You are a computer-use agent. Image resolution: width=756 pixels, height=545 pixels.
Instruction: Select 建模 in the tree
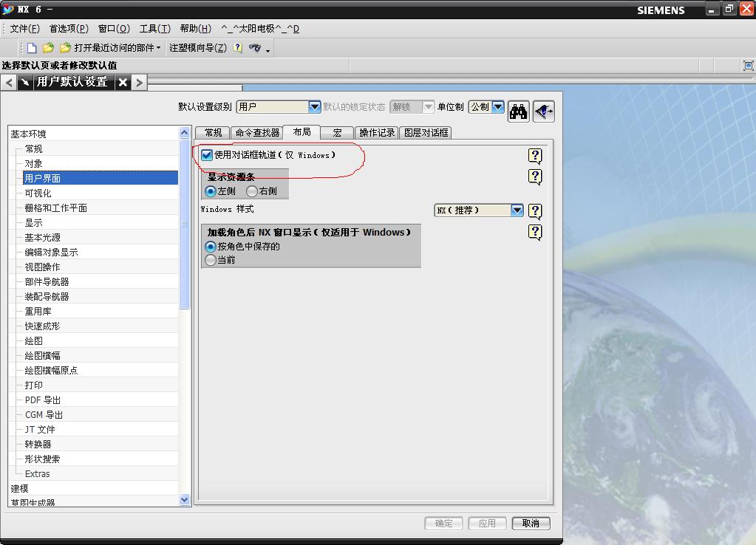pyautogui.click(x=20, y=489)
